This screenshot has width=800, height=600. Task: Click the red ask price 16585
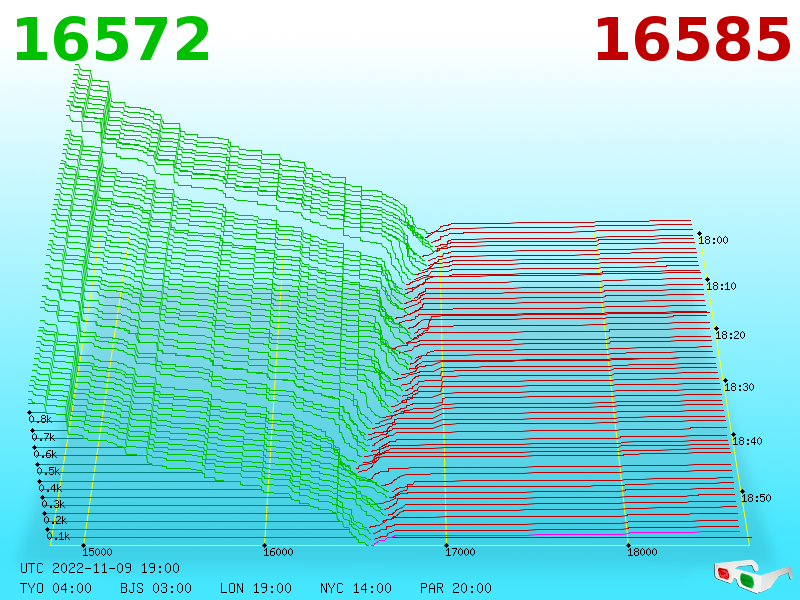click(692, 40)
